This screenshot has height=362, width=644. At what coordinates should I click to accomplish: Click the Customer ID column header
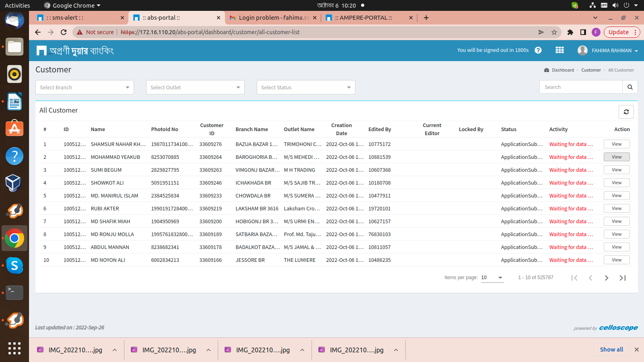[x=212, y=129]
